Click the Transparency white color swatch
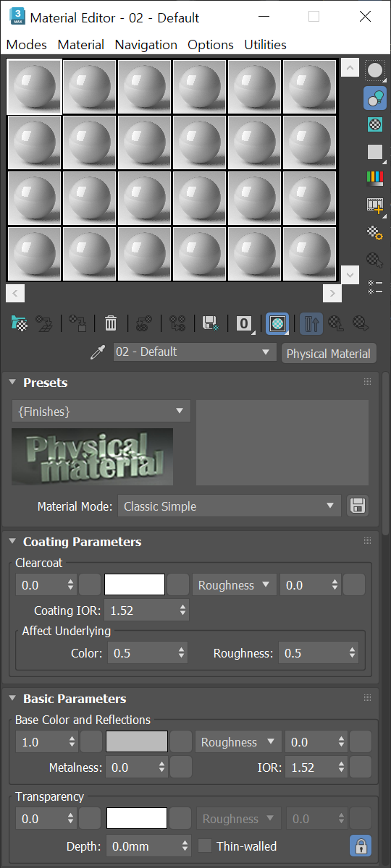 [x=137, y=819]
